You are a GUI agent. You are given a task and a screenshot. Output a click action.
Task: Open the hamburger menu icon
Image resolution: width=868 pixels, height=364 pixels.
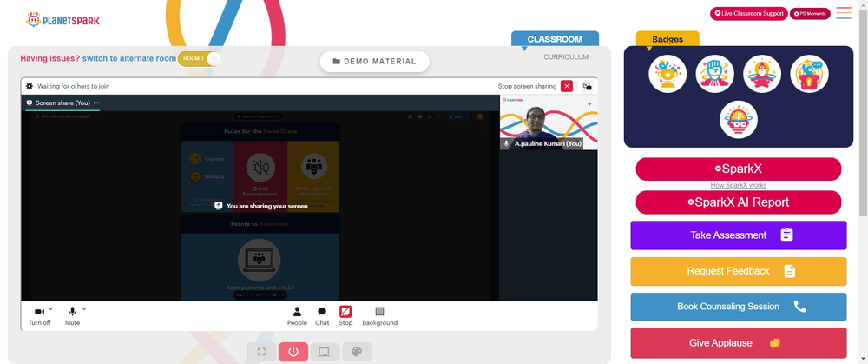pos(844,13)
